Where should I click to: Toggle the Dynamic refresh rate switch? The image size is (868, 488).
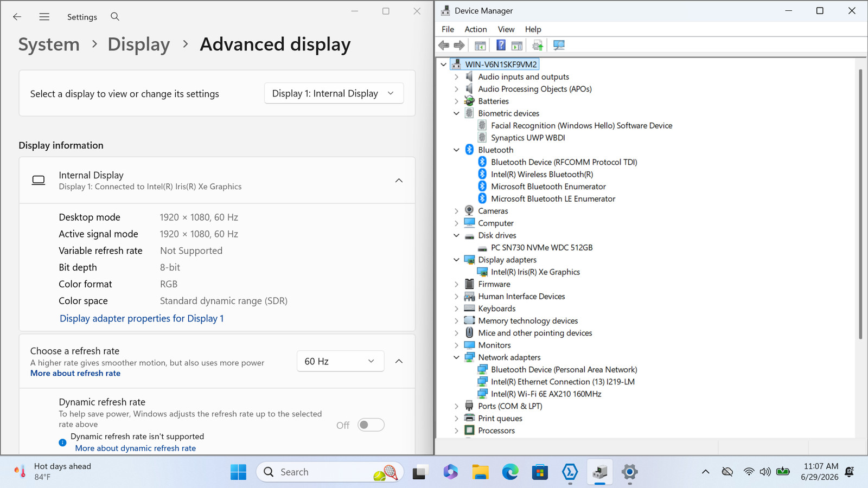coord(371,425)
